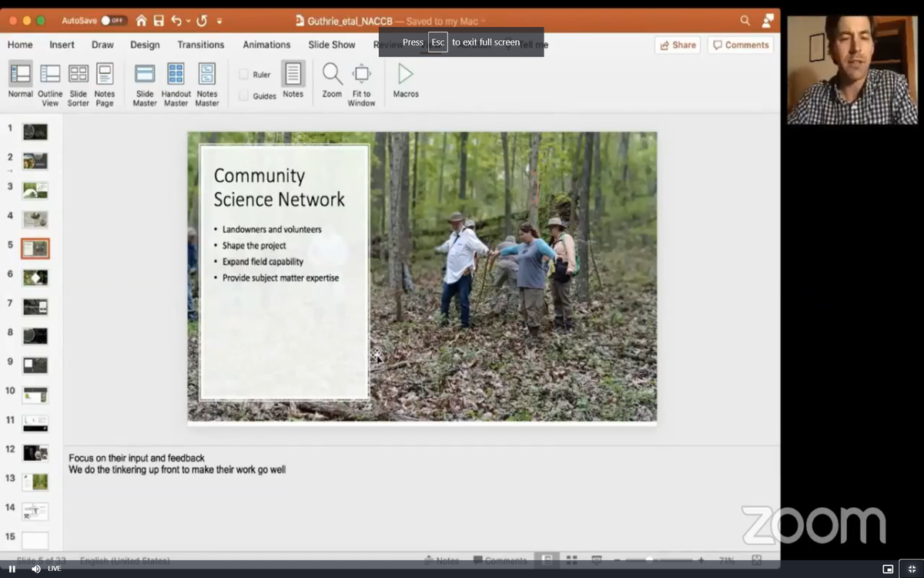Screen dimensions: 924x578
Task: Enable the Ruler checkbox
Action: click(x=245, y=75)
